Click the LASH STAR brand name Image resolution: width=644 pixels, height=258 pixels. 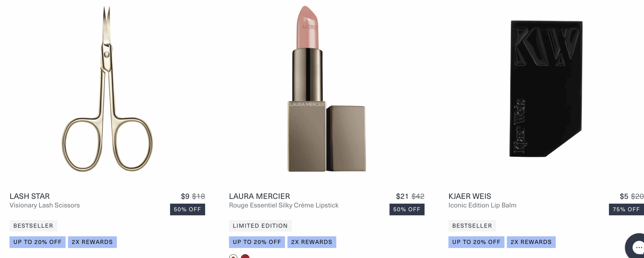coord(29,196)
